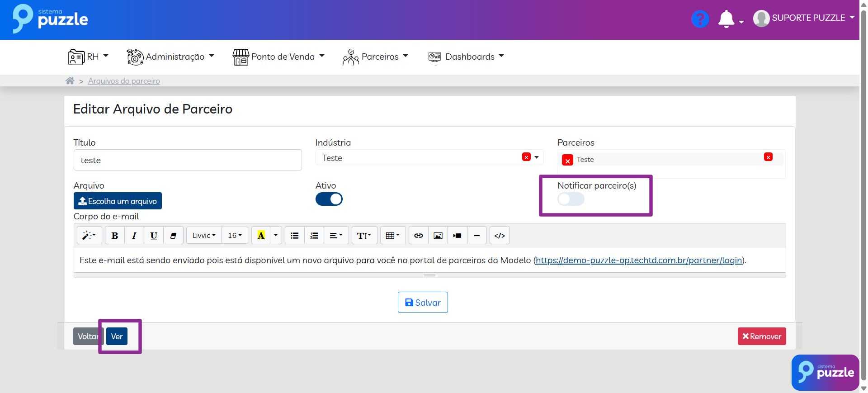Insert a picture using the image icon

pos(438,236)
